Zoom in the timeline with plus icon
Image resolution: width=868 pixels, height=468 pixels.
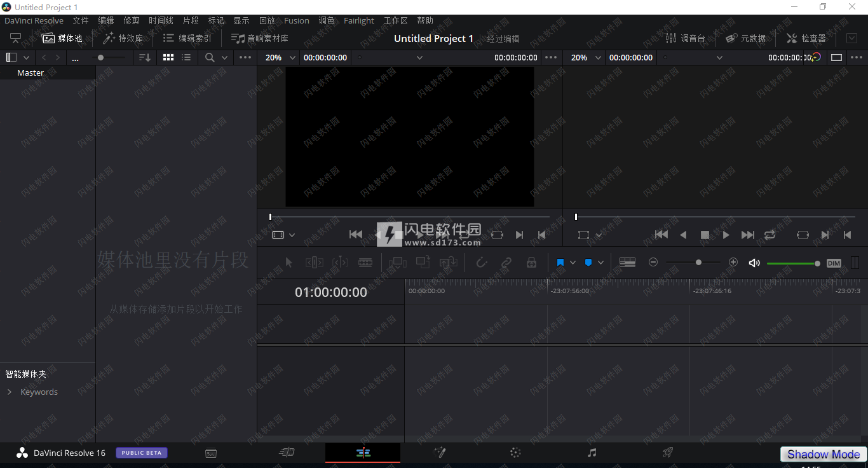pyautogui.click(x=733, y=262)
